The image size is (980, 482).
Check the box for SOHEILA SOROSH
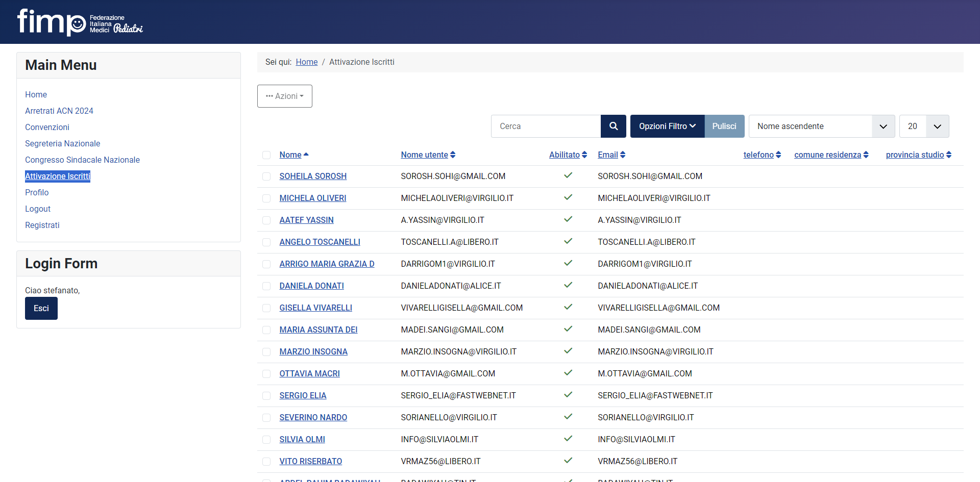click(x=266, y=176)
